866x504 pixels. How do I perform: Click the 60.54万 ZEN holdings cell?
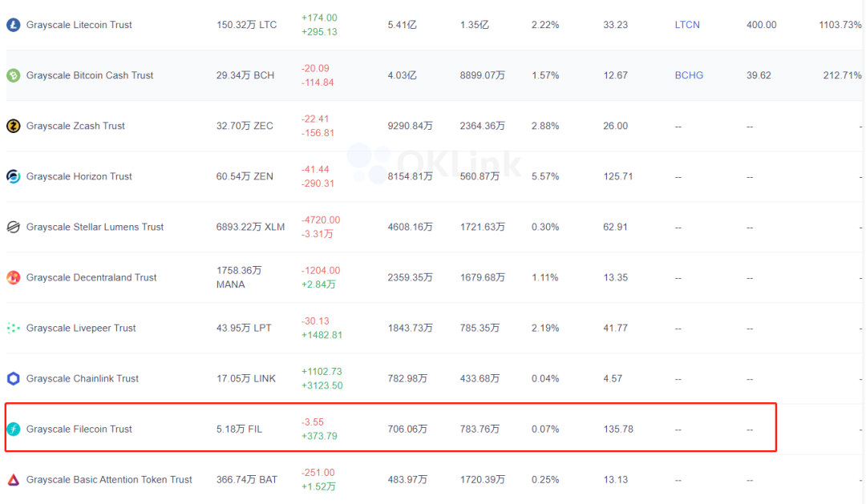click(245, 176)
